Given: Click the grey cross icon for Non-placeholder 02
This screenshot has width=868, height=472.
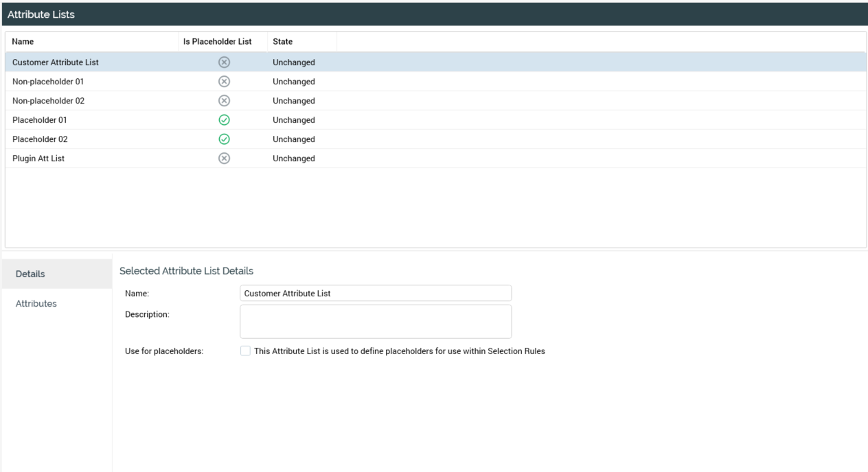Looking at the screenshot, I should (223, 101).
